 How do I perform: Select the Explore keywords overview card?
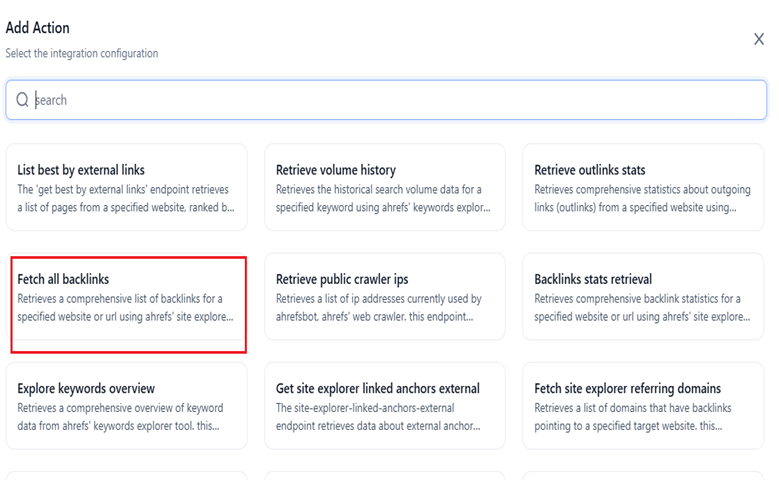tap(127, 406)
